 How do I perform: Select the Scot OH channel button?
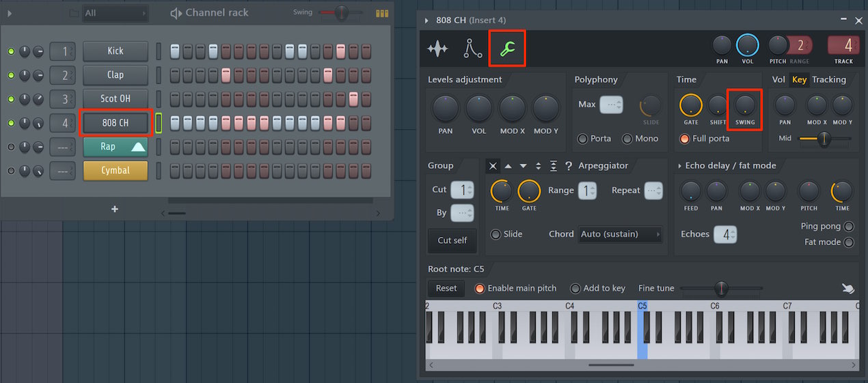tap(116, 99)
